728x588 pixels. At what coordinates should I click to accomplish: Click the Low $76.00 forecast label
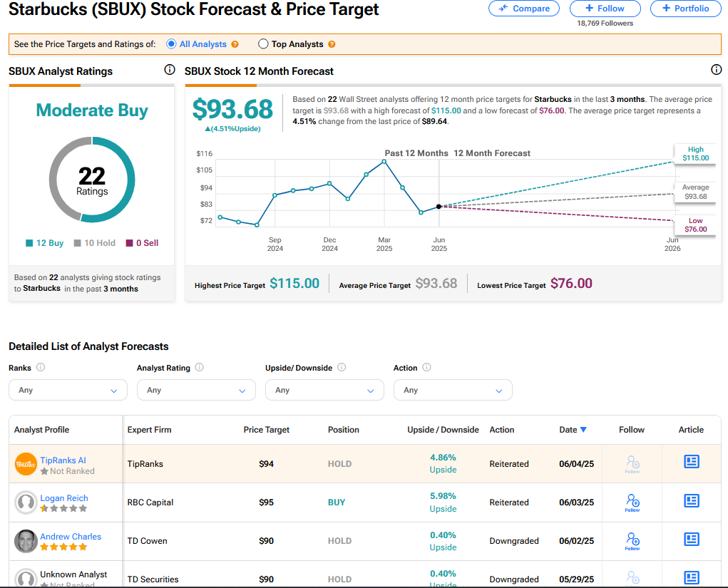695,225
